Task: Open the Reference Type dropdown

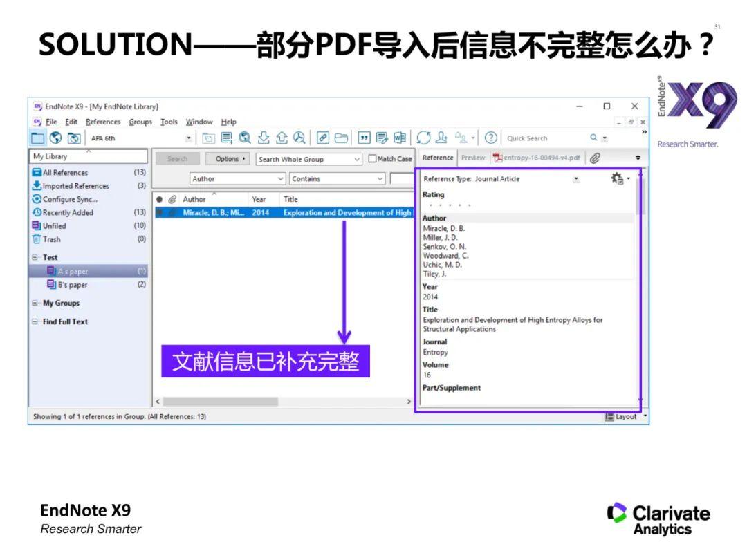Action: click(575, 178)
